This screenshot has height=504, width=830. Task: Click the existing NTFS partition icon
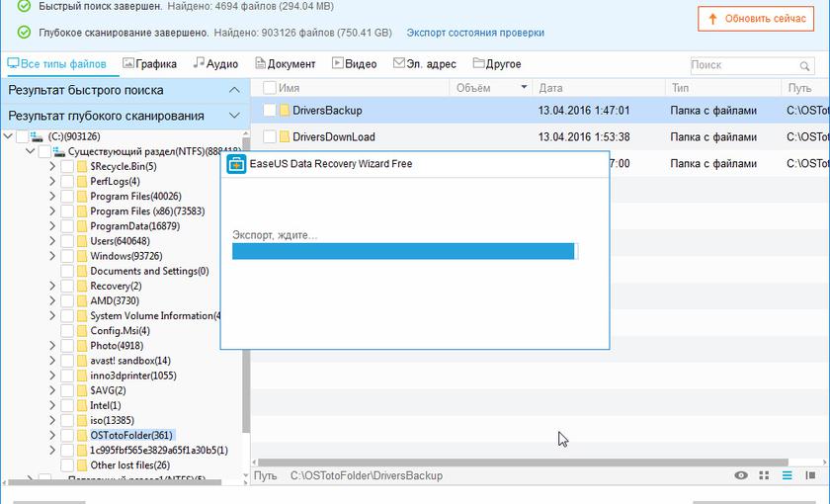tap(58, 151)
